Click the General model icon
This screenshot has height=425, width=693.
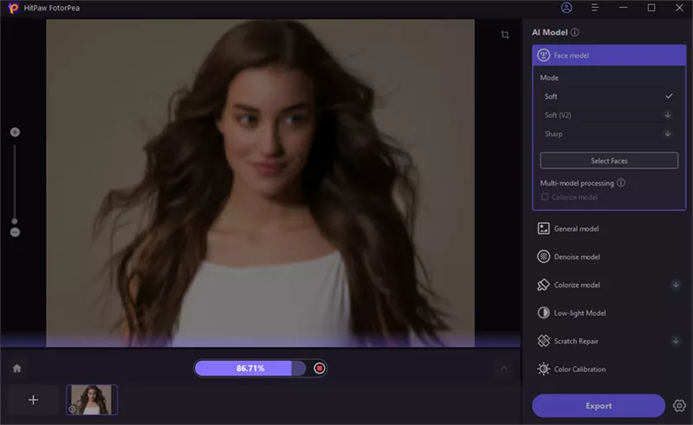544,228
